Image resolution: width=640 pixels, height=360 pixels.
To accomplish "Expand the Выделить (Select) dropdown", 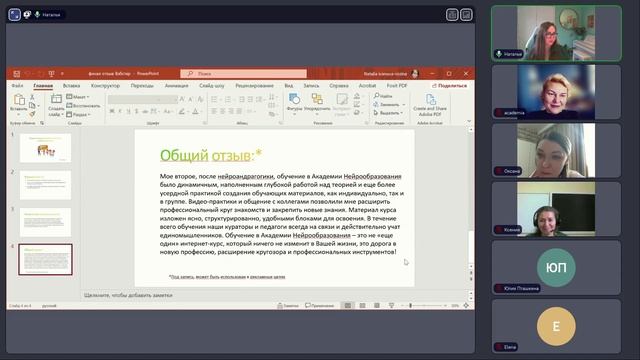I will tap(388, 113).
